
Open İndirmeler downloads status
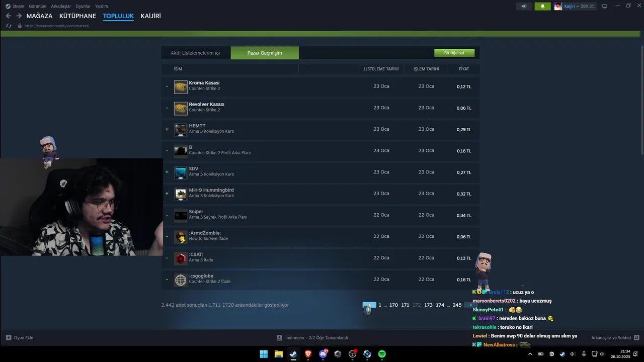click(312, 338)
